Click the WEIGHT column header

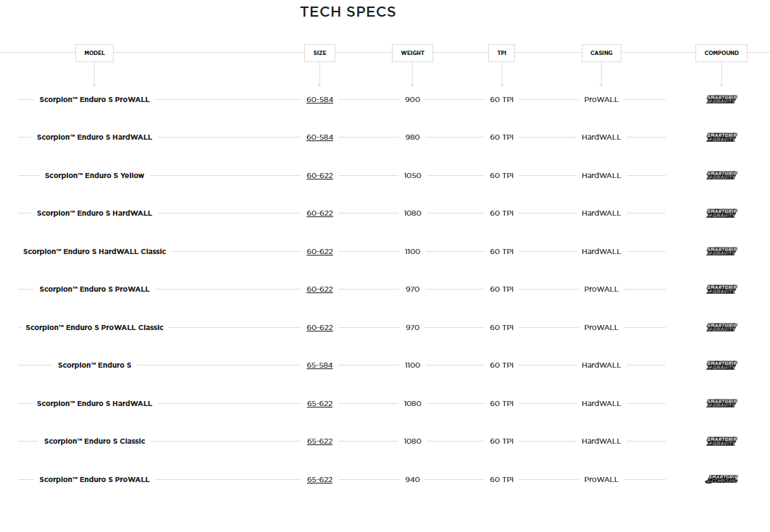pyautogui.click(x=412, y=53)
